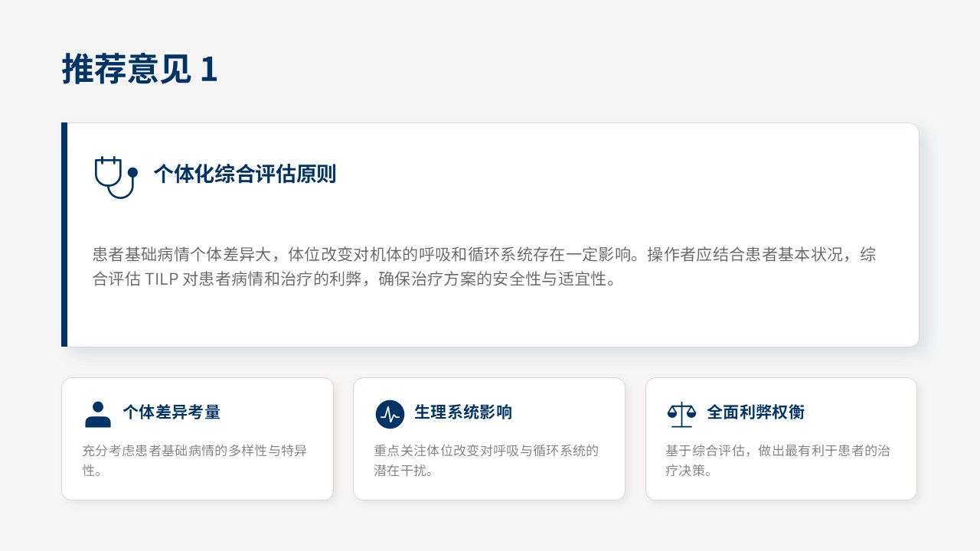Click the heading 个体化综合评估原则
Viewport: 980px width, 551px height.
point(244,174)
